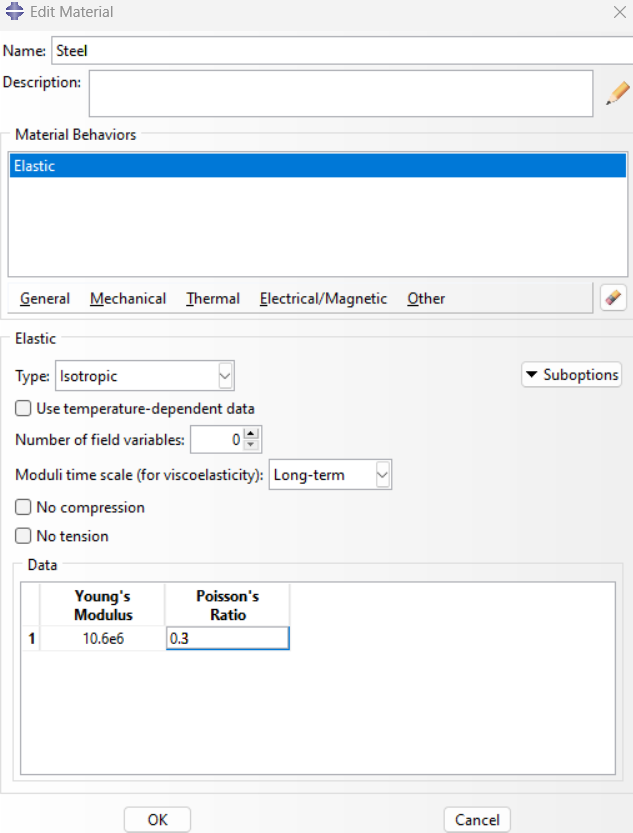Viewport: 633px width, 833px height.
Task: Click the pencil edit description icon
Action: (618, 93)
